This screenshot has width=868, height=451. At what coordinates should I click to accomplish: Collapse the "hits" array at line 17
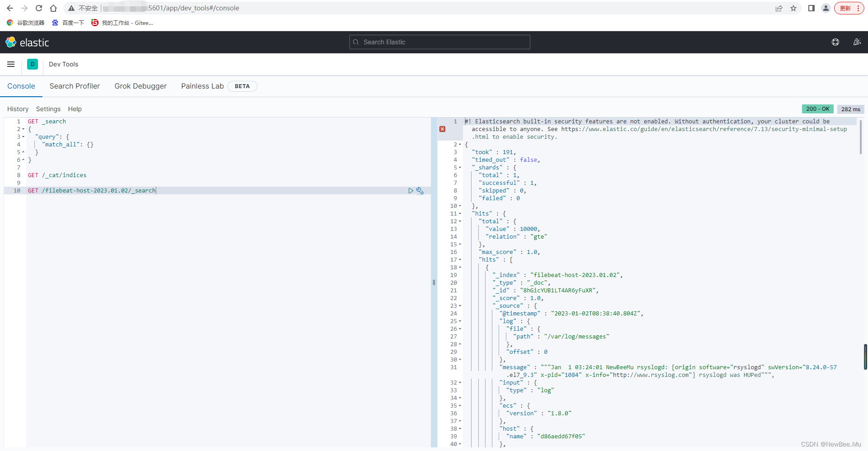click(460, 260)
